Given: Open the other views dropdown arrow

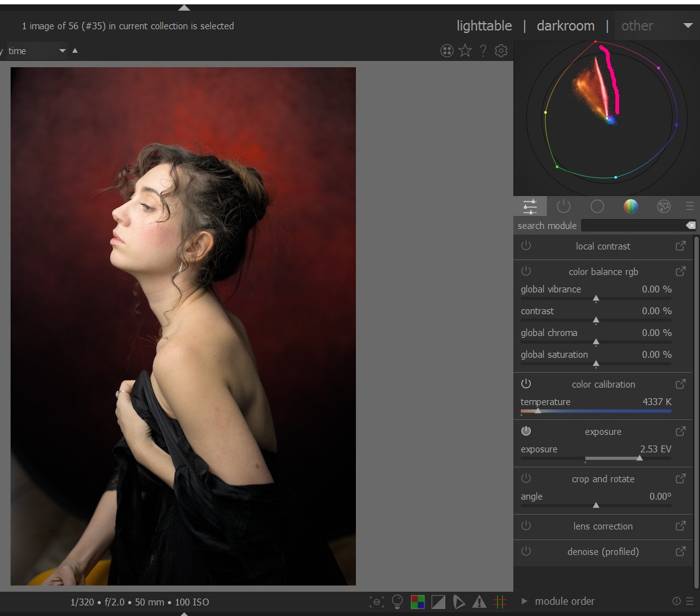Looking at the screenshot, I should tap(688, 26).
